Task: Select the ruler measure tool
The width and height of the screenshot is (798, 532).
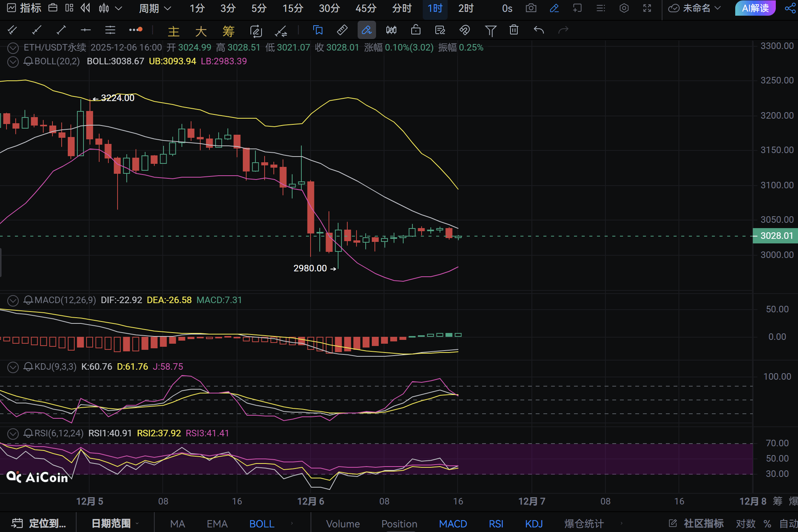Action: tap(342, 30)
